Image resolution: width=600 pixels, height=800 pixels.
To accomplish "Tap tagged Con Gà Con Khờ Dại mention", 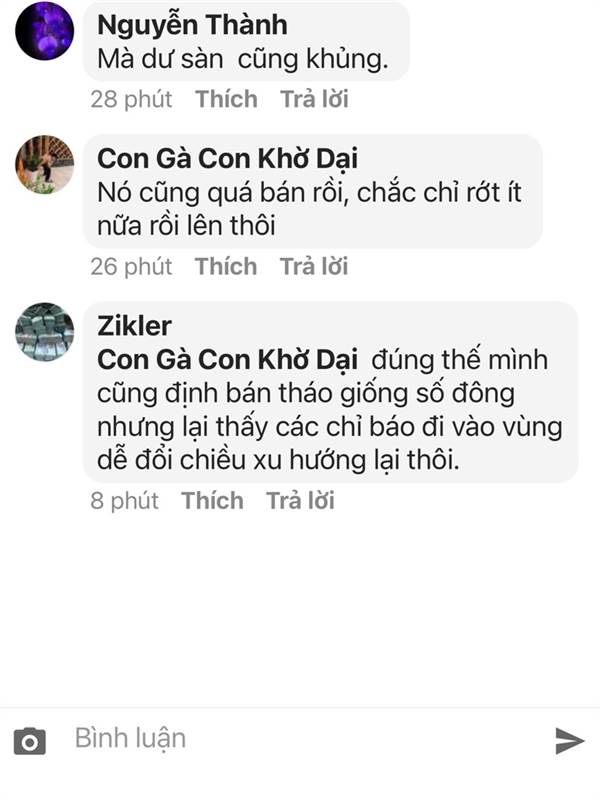I will click(228, 359).
